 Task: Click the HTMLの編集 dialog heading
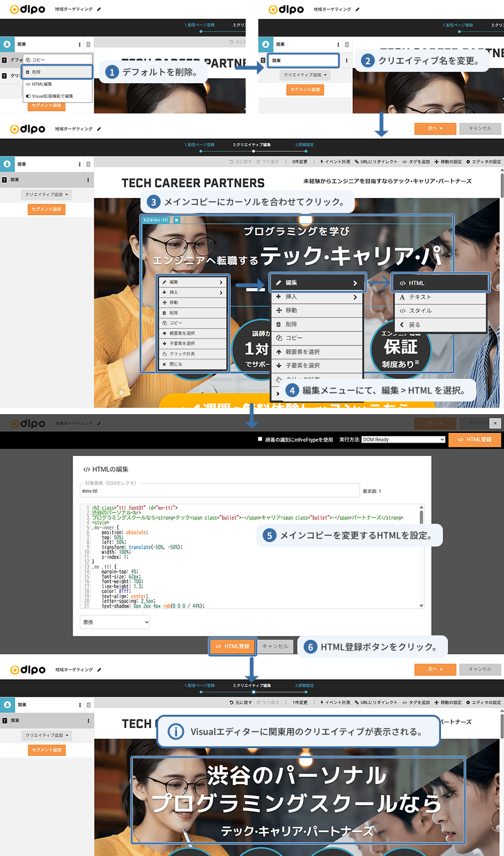coord(106,470)
